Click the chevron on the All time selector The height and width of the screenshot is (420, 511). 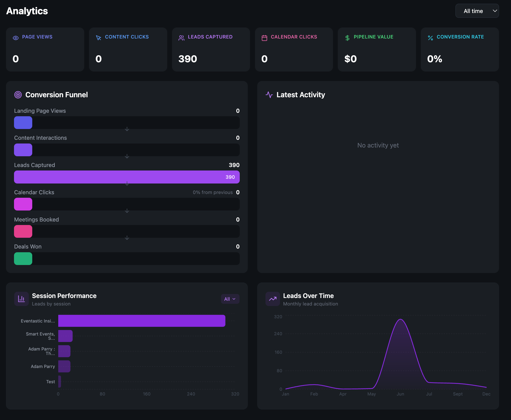tap(494, 11)
